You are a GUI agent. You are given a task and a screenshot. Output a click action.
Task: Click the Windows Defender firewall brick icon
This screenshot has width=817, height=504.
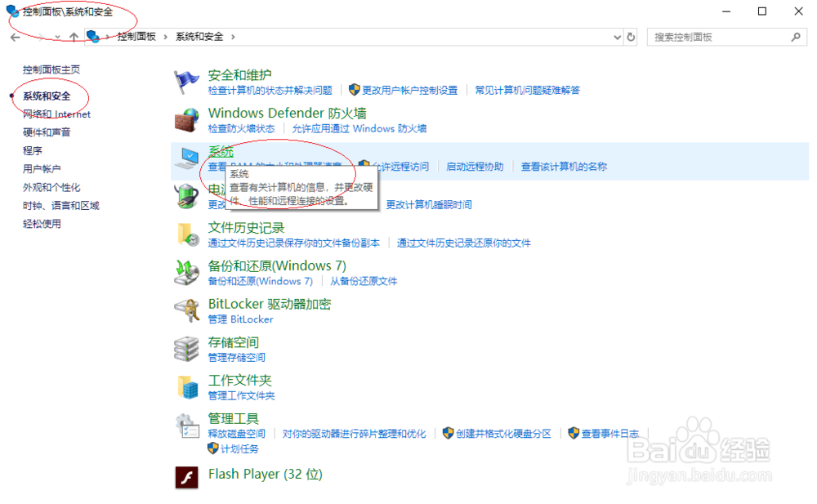point(186,120)
